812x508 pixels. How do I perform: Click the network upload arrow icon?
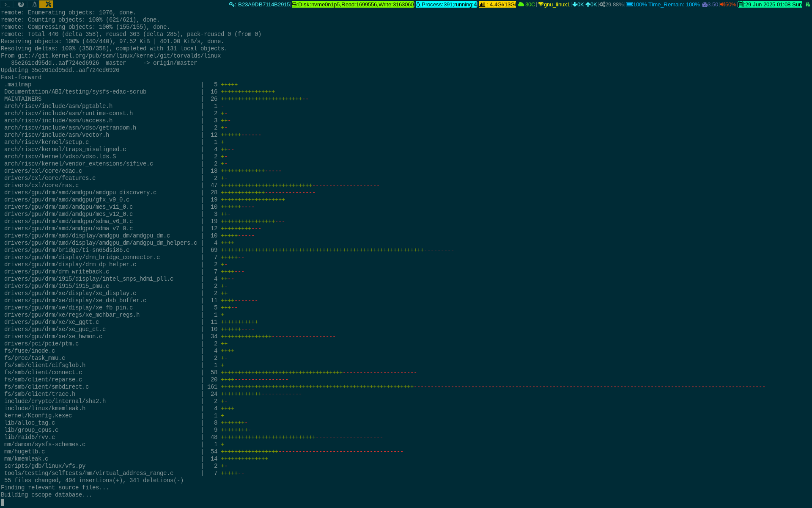(x=588, y=4)
